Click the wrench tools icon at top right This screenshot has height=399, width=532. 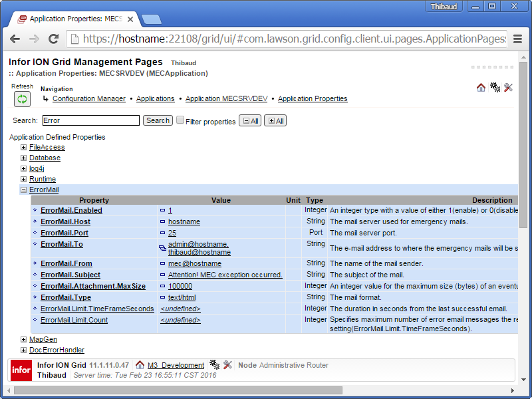point(509,88)
